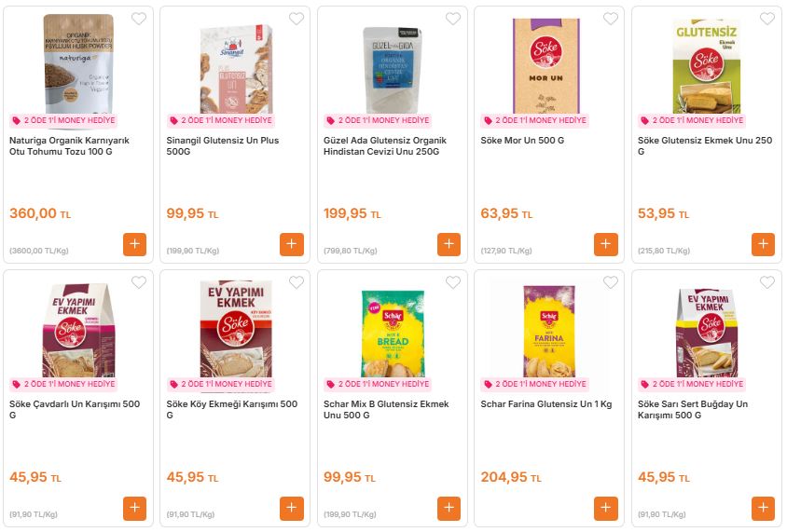Add Schar Mix B Glutensiz to cart
Image resolution: width=787 pixels, height=532 pixels.
pyautogui.click(x=449, y=508)
